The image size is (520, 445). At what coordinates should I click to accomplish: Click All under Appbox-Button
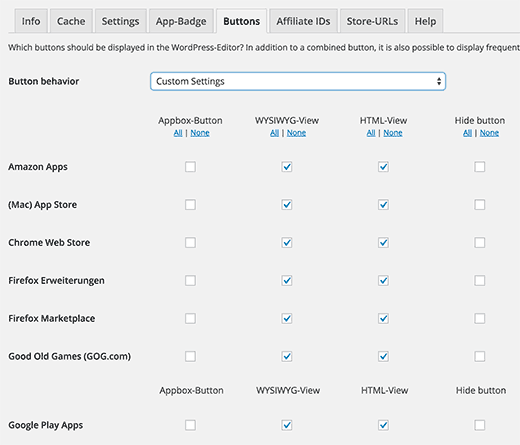[x=178, y=133]
